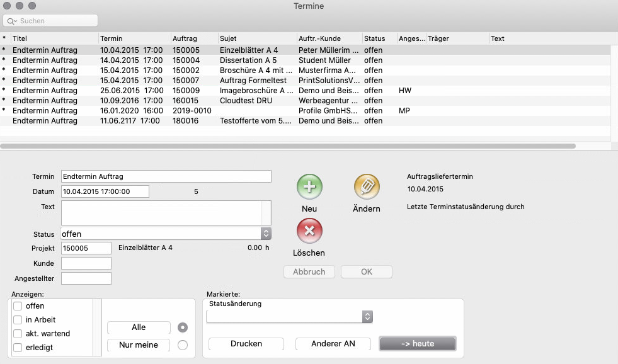
Task: Click into the Datum input field
Action: (105, 191)
